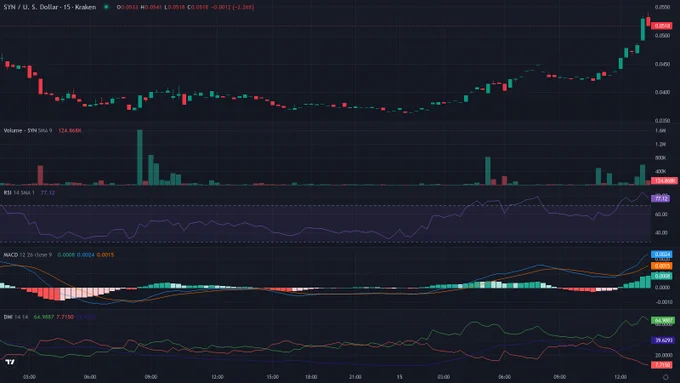Click the orange MACD signal label 0.0015
Image resolution: width=680 pixels, height=383 pixels.
coord(662,266)
